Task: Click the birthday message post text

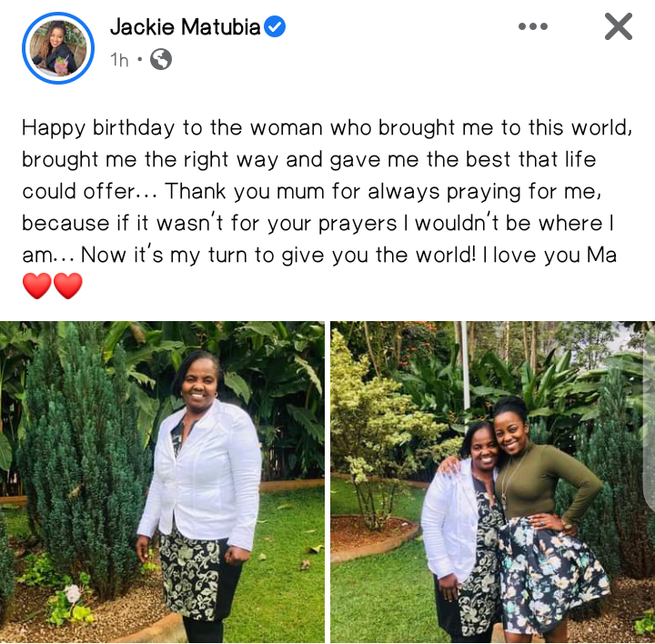Action: point(327,192)
